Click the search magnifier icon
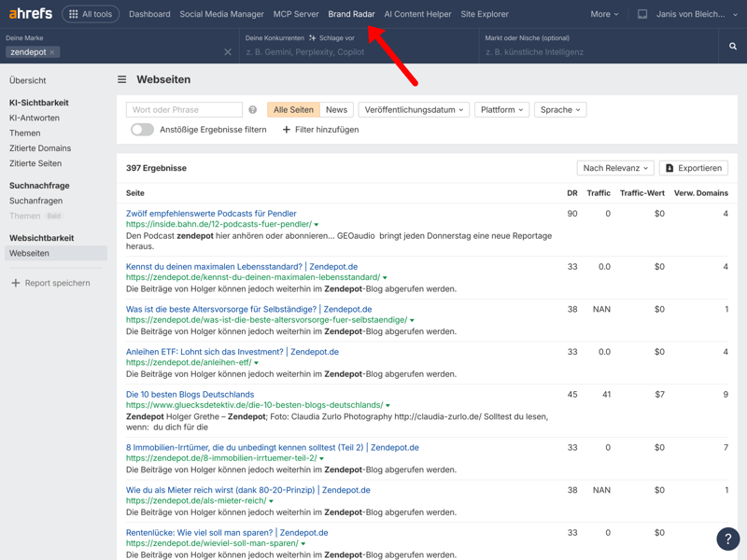 [732, 46]
